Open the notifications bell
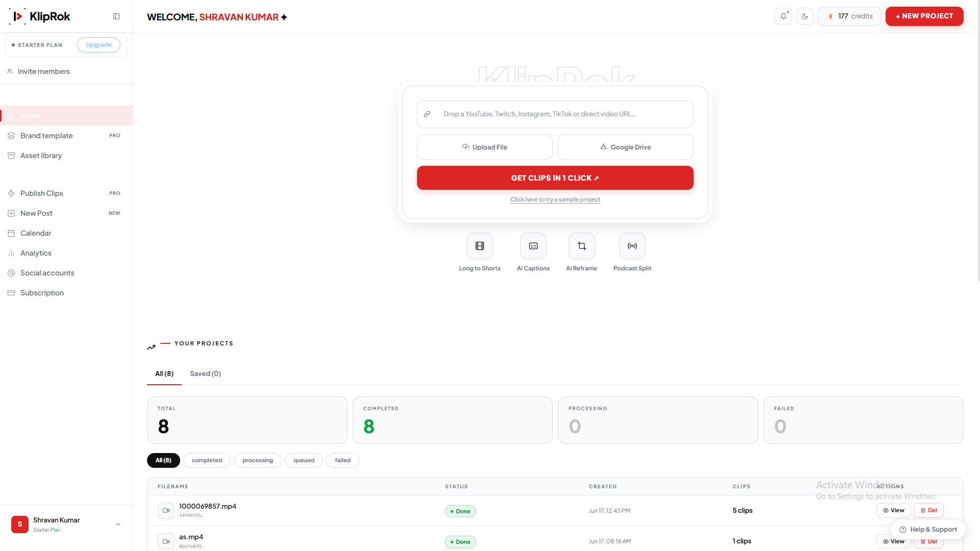Screen dimensions: 980x551 tap(783, 16)
